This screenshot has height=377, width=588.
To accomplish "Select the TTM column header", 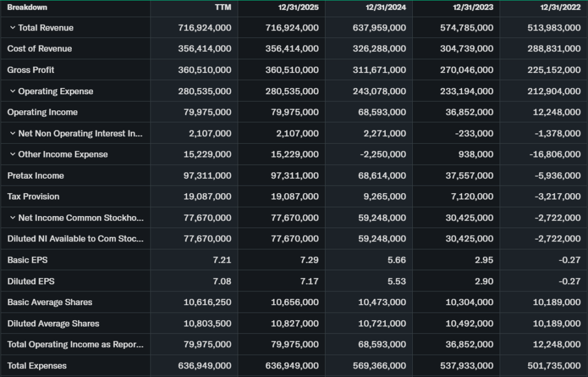I will 223,7.
